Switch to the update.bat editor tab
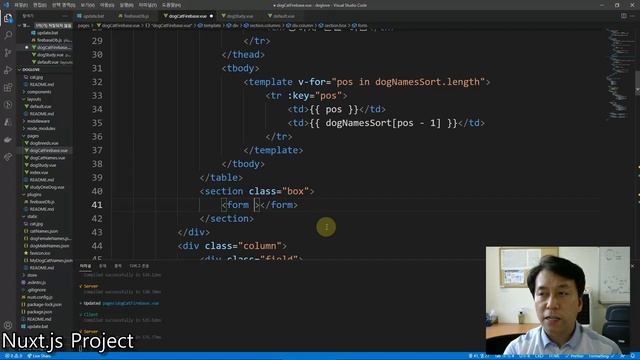640x360 pixels. tap(91, 16)
